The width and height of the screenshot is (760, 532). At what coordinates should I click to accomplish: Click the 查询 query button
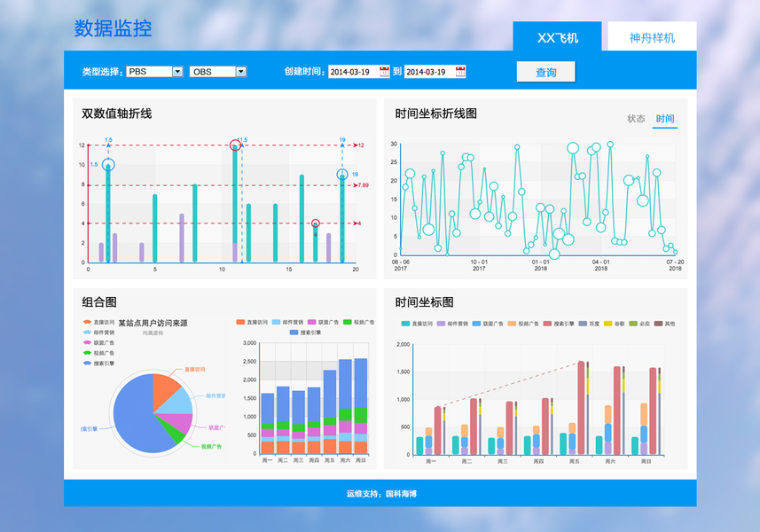[x=545, y=72]
